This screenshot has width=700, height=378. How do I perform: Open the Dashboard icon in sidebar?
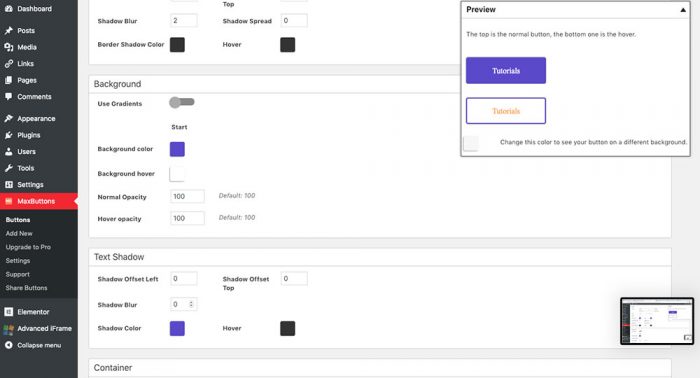8,8
